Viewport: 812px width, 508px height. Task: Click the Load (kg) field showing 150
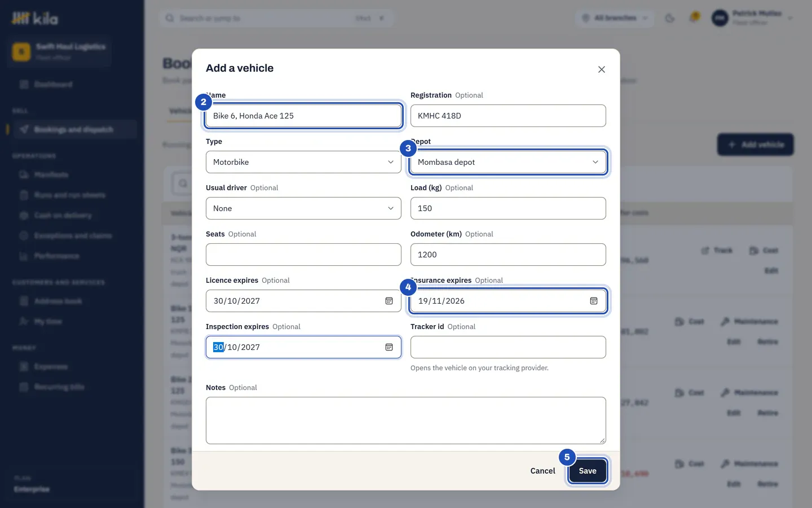[508, 208]
